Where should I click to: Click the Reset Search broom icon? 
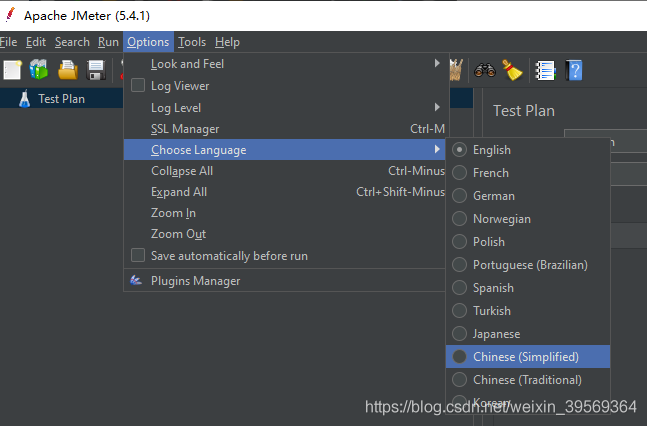click(x=512, y=70)
